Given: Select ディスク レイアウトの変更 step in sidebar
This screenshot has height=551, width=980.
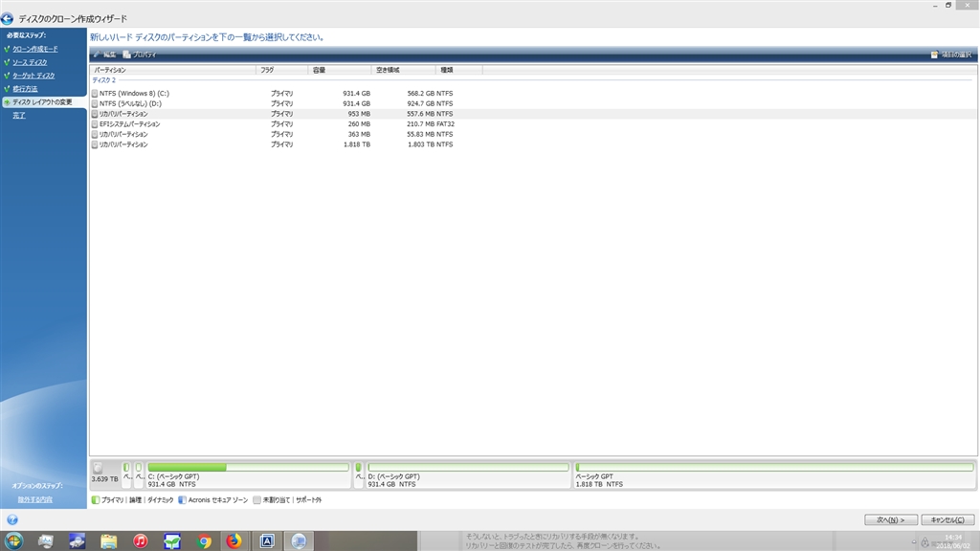Looking at the screenshot, I should click(42, 101).
